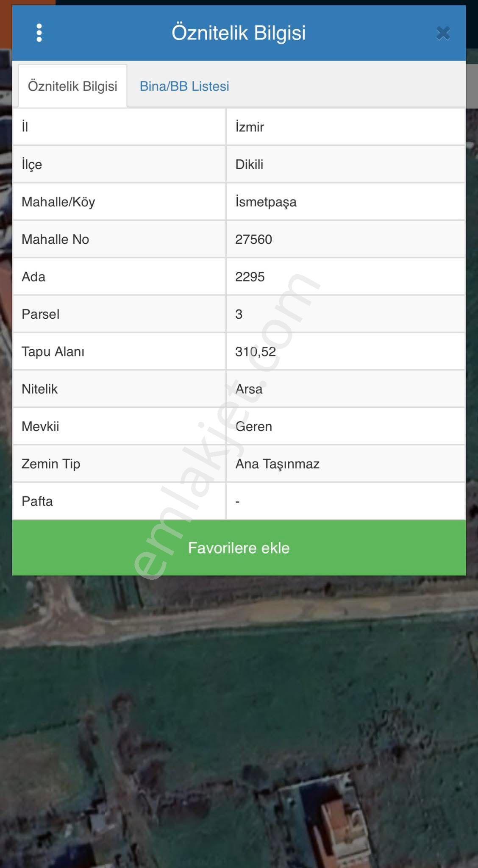Select the Tapu Alanı value 310,52
The height and width of the screenshot is (868, 478).
(256, 351)
